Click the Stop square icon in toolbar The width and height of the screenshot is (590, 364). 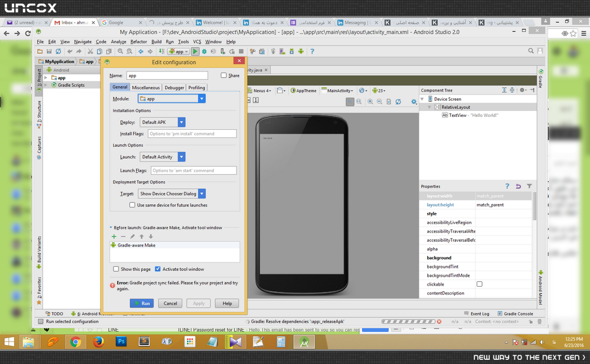click(x=241, y=51)
